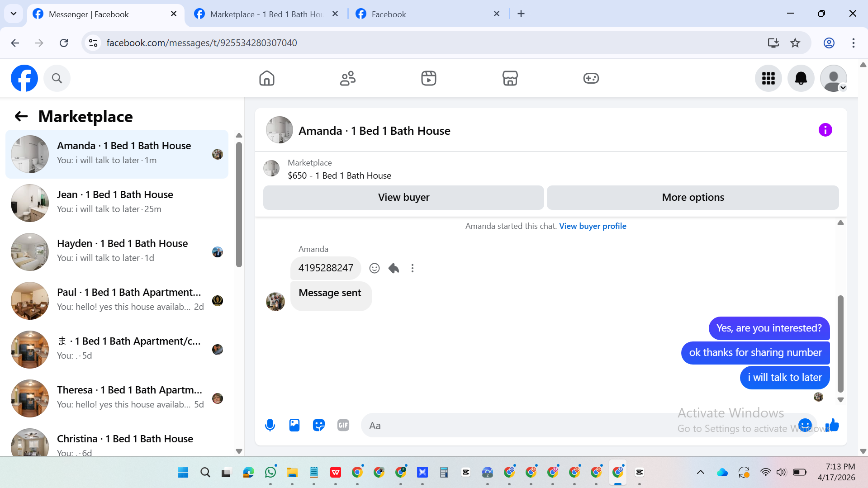The image size is (868, 488).
Task: Send a thumbs-up like
Action: pyautogui.click(x=832, y=425)
